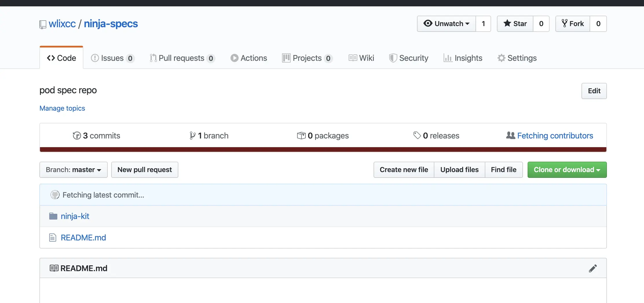The height and width of the screenshot is (303, 644).
Task: Click the Find file button
Action: [504, 170]
